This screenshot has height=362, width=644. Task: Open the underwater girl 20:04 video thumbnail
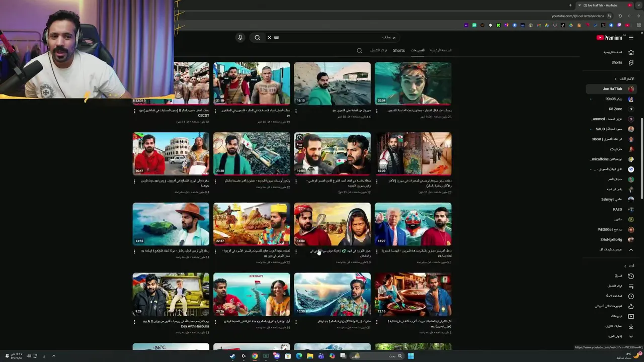point(413,83)
